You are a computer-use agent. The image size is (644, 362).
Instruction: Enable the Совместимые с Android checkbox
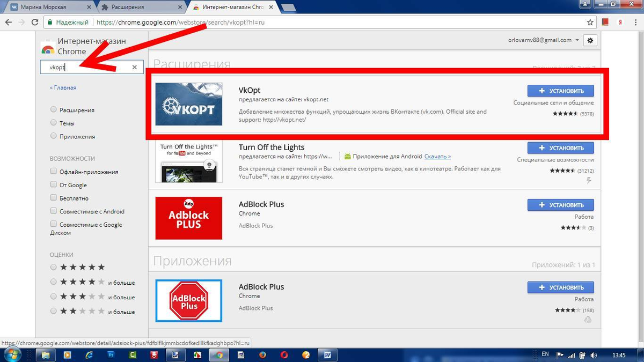coord(53,211)
